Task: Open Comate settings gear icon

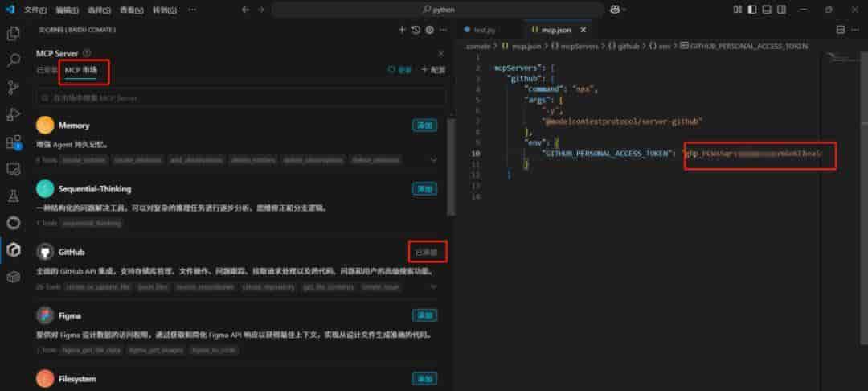Action: 429,30
